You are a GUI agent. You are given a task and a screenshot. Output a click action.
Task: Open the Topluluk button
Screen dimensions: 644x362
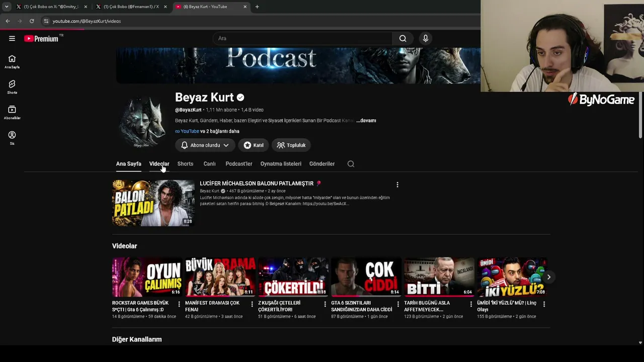291,145
